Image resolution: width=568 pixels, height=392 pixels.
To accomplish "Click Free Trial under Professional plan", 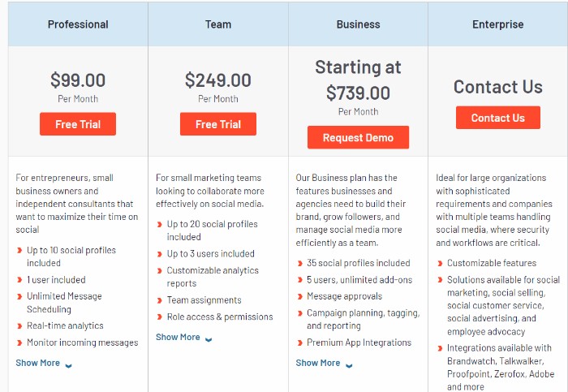I will pyautogui.click(x=78, y=124).
